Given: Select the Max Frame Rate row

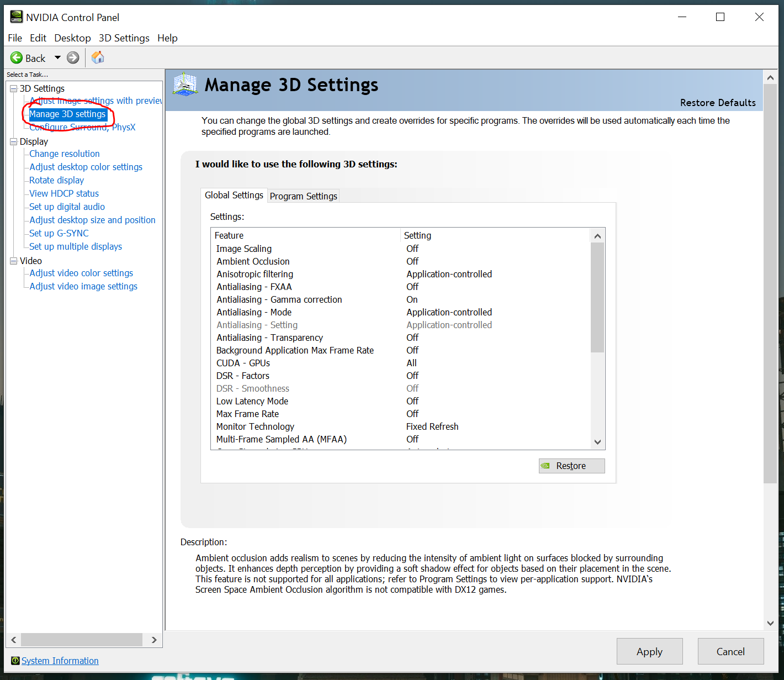Looking at the screenshot, I should click(401, 414).
